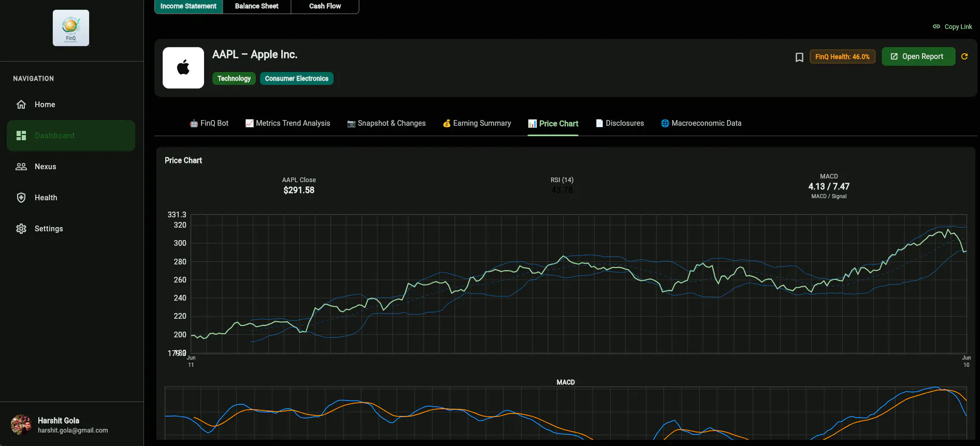Viewport: 980px width, 446px height.
Task: Open Snapshot & Changes tab
Action: click(x=386, y=123)
